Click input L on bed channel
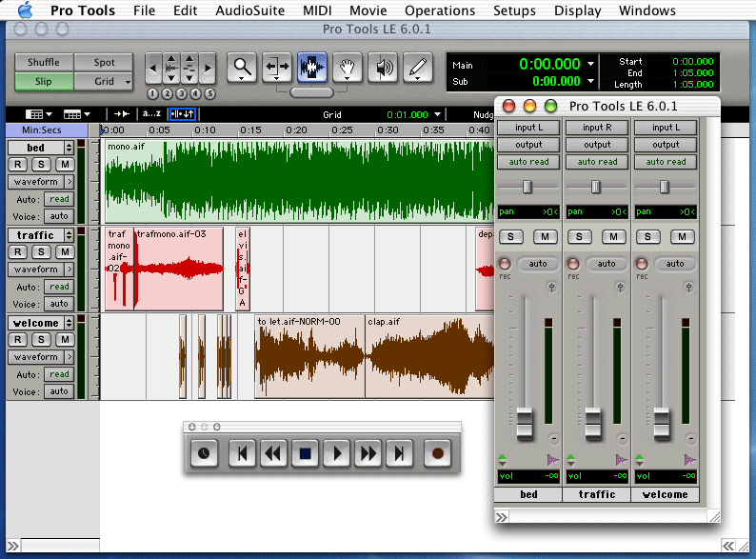 click(x=528, y=128)
